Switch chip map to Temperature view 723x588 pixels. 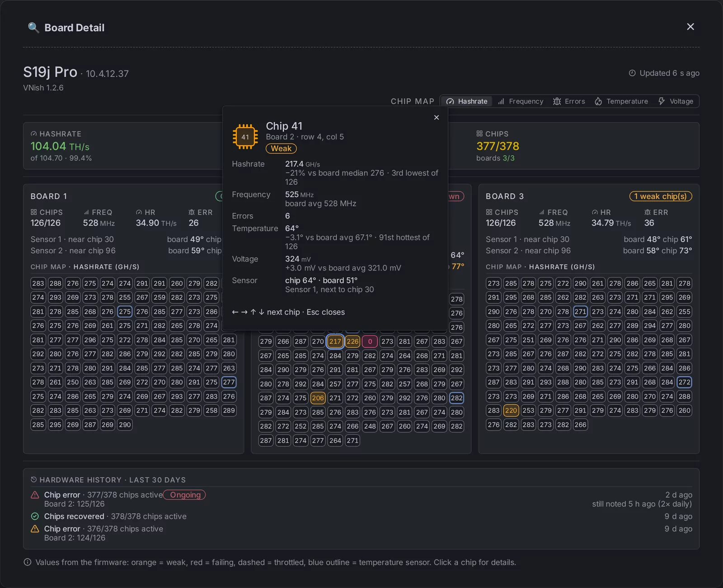click(621, 101)
